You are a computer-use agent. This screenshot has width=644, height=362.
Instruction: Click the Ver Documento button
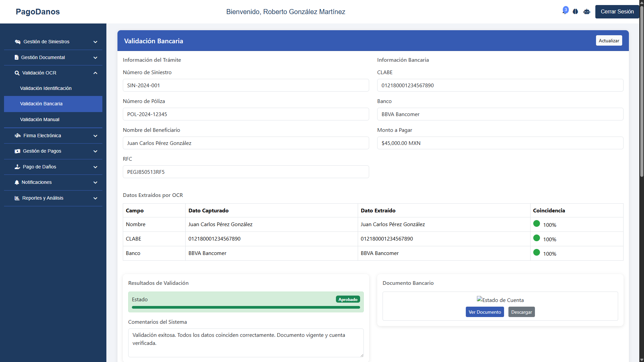coord(485,312)
